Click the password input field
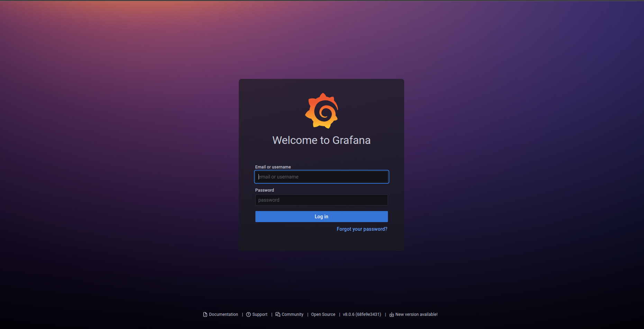The width and height of the screenshot is (644, 329). coord(321,200)
